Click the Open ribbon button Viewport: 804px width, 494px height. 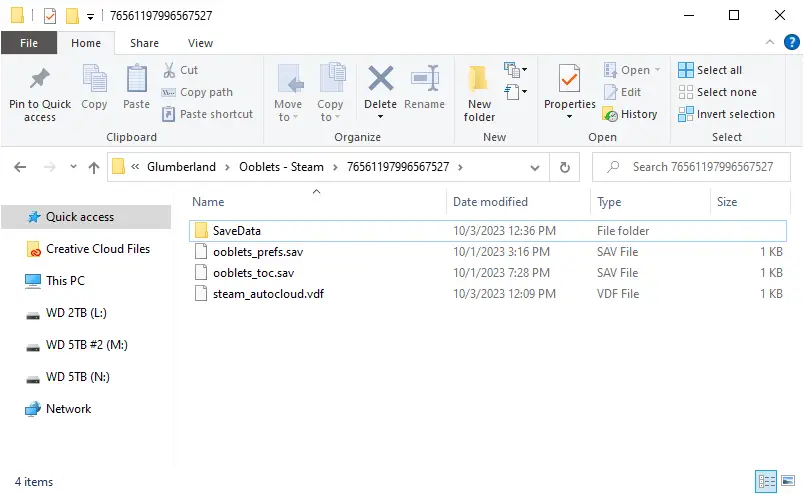632,70
